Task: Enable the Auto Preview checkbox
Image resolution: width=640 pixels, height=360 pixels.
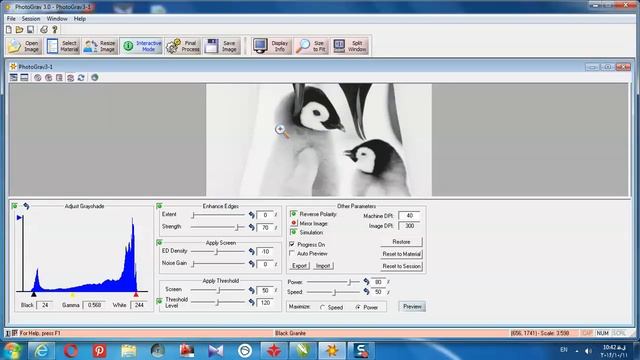Action: pos(292,253)
